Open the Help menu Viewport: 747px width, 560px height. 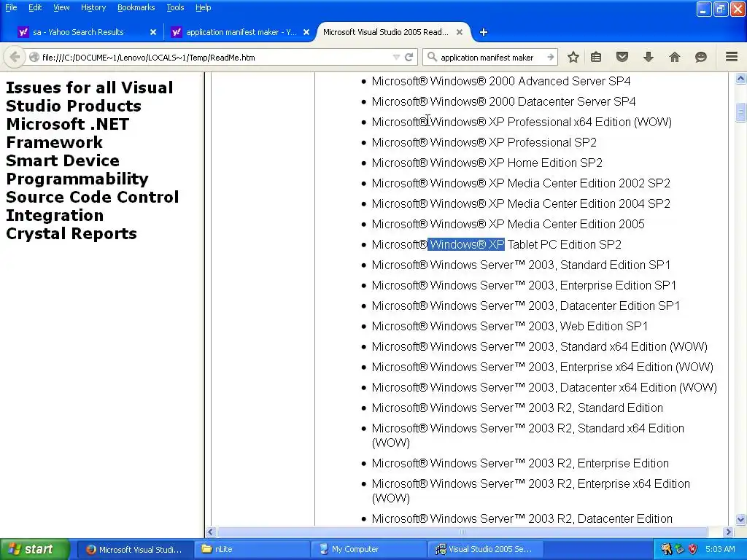coord(203,7)
